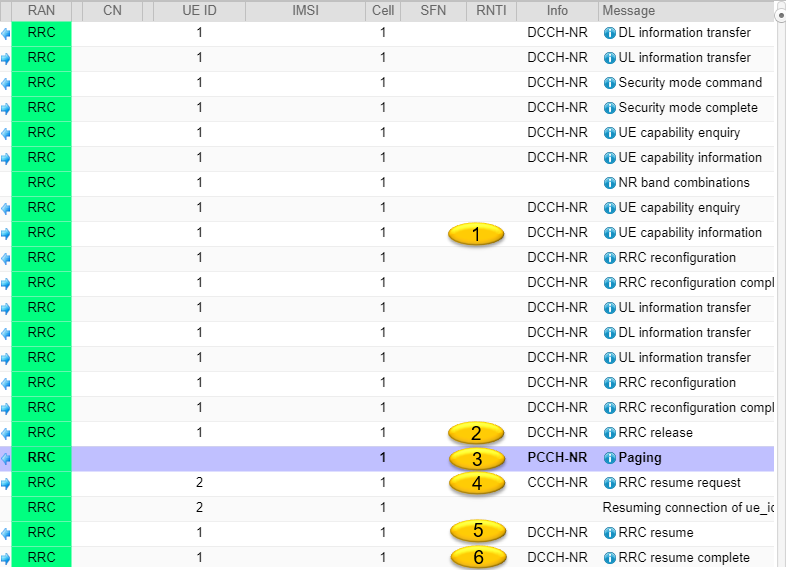Viewport: 786px width, 570px height.
Task: Click the Info column header
Action: point(557,11)
